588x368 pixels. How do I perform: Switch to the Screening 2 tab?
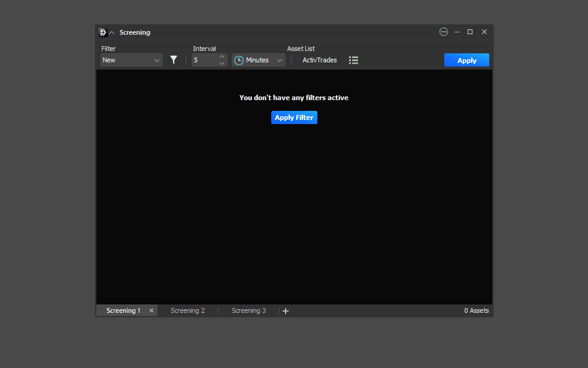point(187,310)
